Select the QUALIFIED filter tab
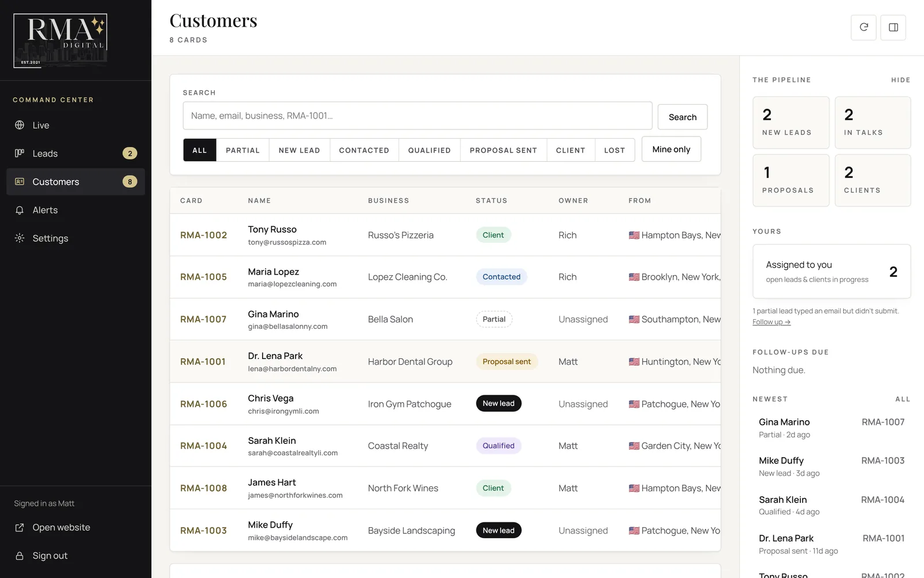Screen dimensions: 924x578 [x=429, y=150]
